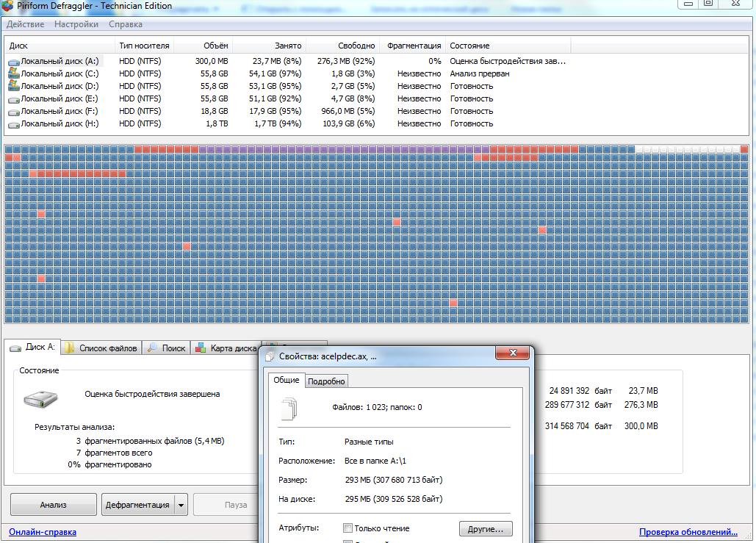
Task: Click the status Анализ прерван
Action: coord(479,73)
